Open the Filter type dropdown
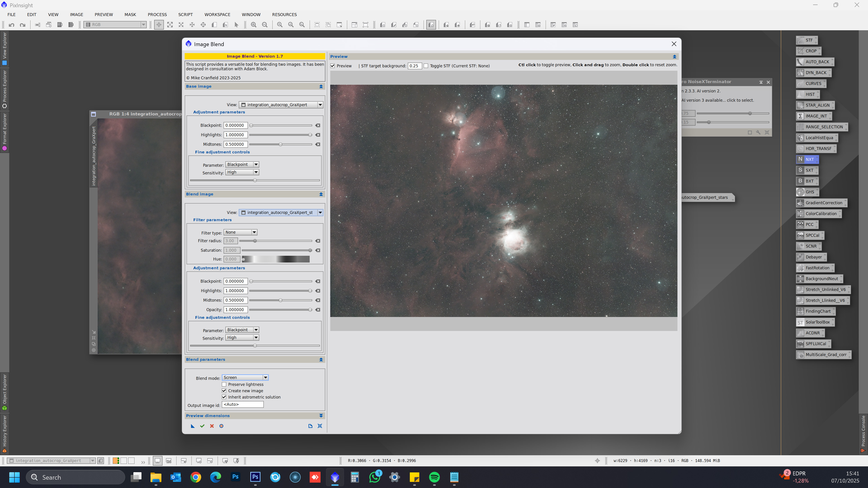 pyautogui.click(x=241, y=232)
